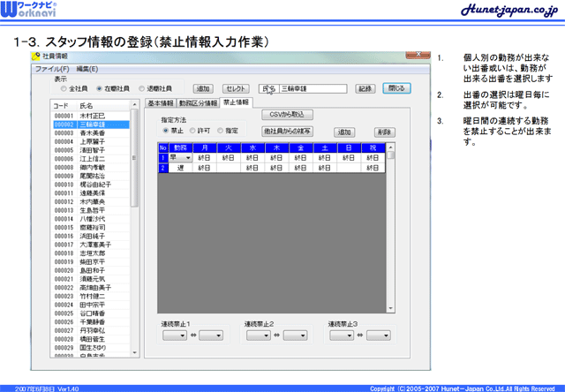This screenshot has height=392, width=565.
Task: Click the employee list vertical scrollbar
Action: [134, 230]
